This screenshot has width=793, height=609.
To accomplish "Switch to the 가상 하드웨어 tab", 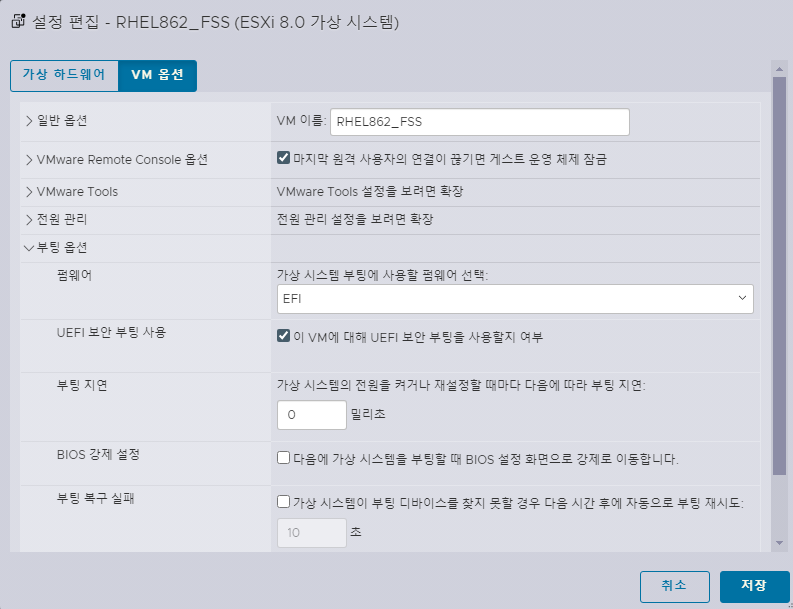I will tap(64, 75).
